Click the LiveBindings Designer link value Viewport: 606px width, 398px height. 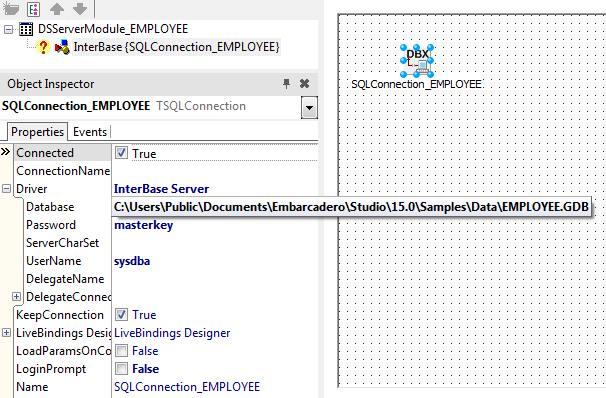[172, 333]
